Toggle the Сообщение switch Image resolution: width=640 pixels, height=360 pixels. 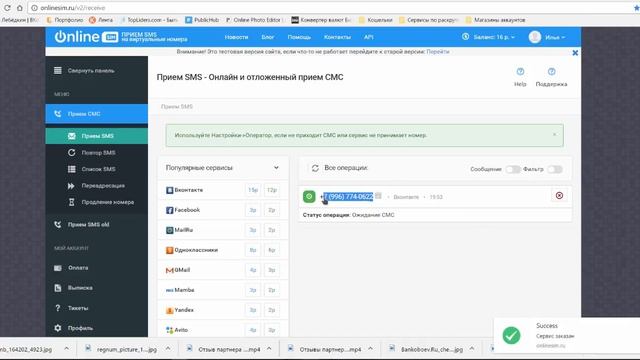point(513,169)
